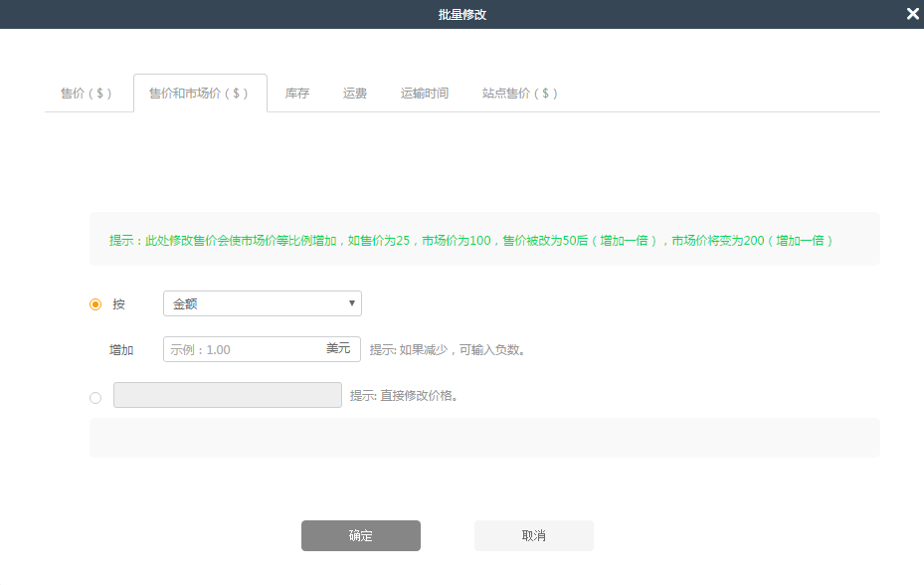Click the 美元 currency label
This screenshot has height=585, width=924.
click(339, 349)
